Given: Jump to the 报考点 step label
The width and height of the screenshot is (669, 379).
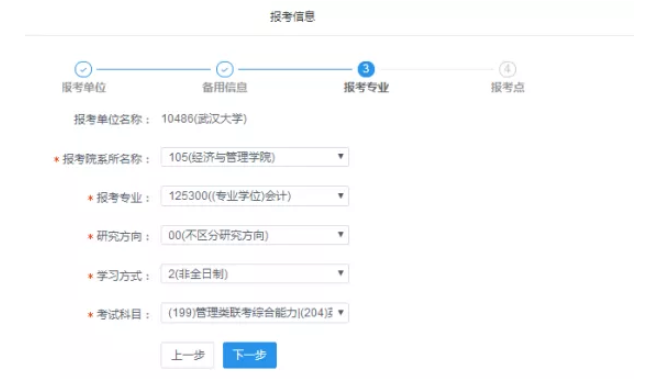Looking at the screenshot, I should (507, 87).
